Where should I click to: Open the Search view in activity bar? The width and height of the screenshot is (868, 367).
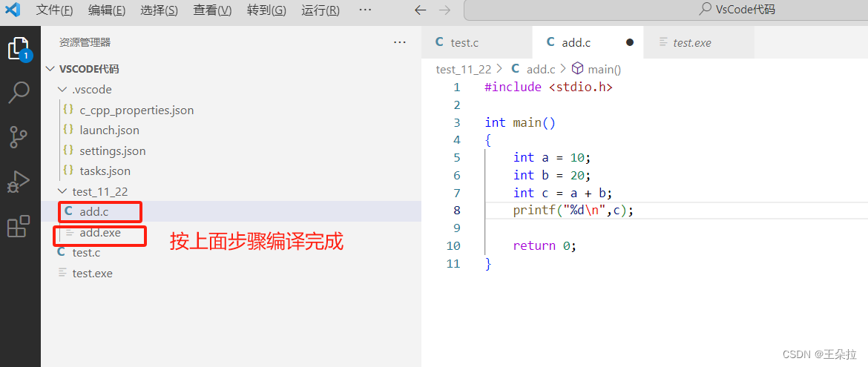click(x=19, y=93)
